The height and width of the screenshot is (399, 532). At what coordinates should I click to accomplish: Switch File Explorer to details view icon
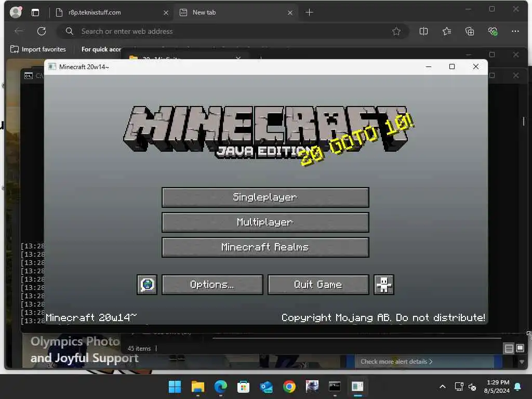click(x=509, y=349)
